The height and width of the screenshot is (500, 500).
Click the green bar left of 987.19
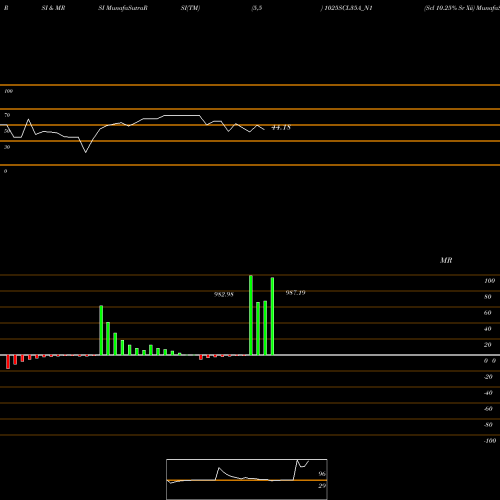(272, 316)
